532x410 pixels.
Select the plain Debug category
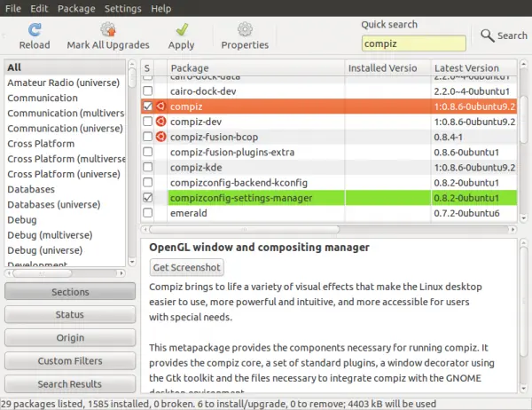(65, 220)
